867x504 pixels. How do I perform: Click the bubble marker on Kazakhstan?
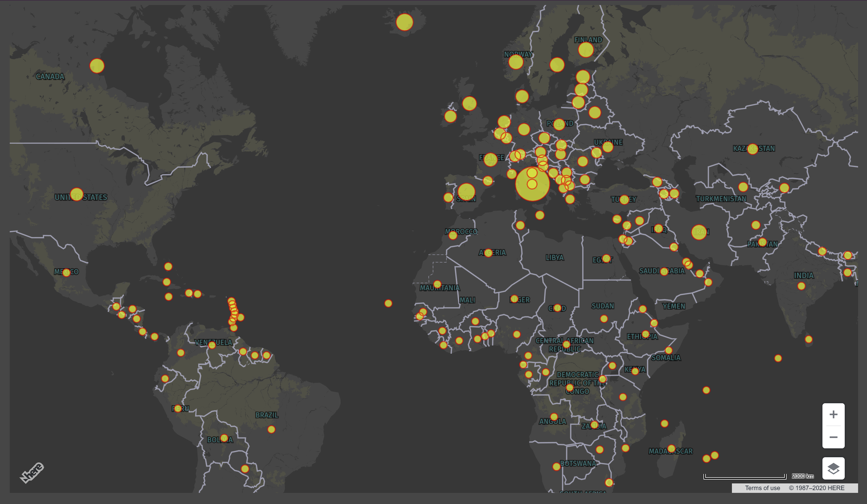coord(753,149)
